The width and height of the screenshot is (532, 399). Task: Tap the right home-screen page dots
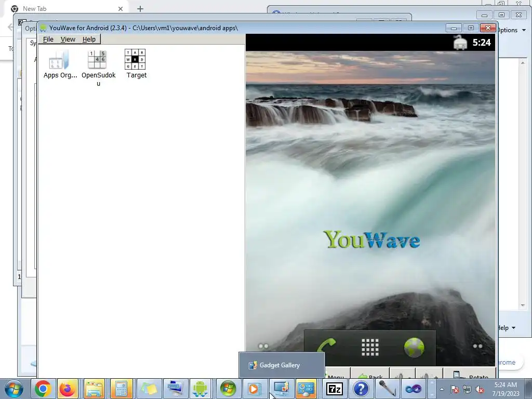tap(478, 346)
